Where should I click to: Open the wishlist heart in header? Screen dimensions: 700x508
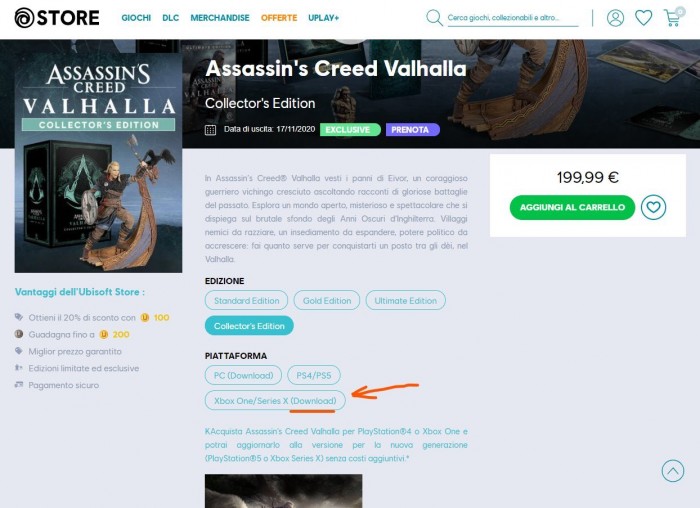pyautogui.click(x=643, y=18)
